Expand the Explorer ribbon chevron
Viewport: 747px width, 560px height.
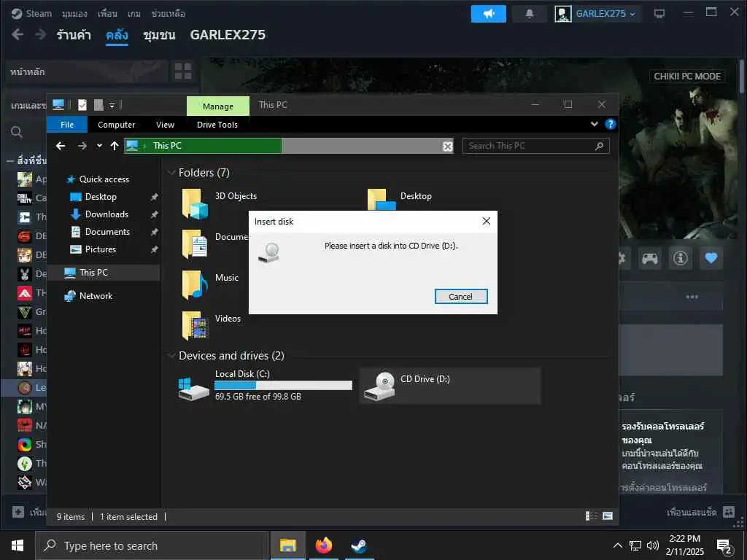594,124
